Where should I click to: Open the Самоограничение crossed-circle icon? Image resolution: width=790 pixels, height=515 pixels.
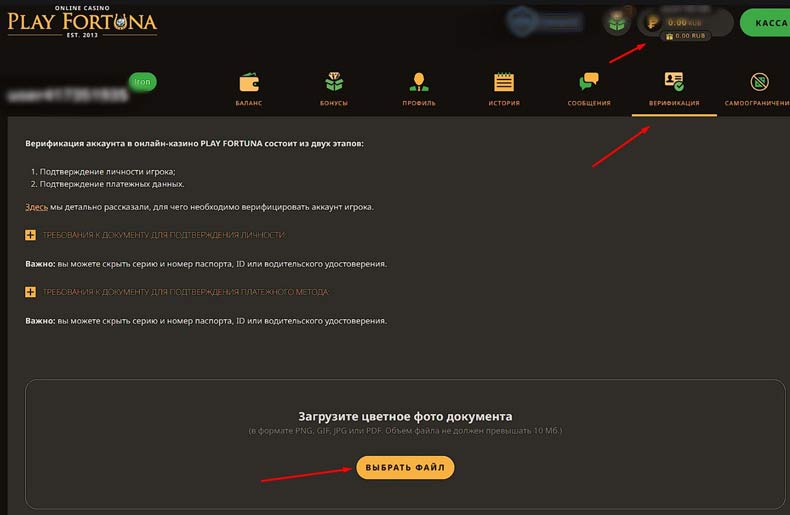pos(759,82)
